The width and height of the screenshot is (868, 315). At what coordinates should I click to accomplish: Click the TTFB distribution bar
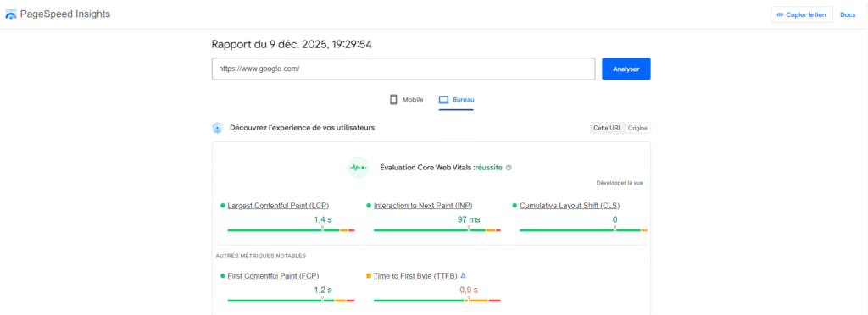tap(437, 301)
